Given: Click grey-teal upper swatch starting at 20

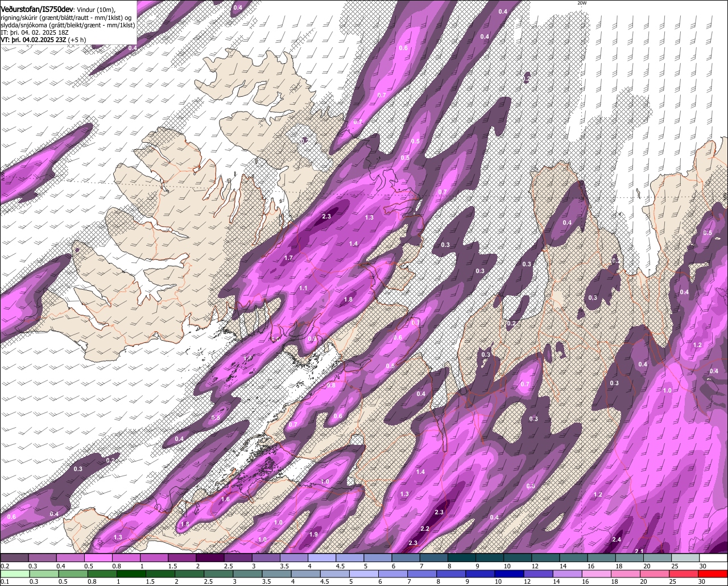Looking at the screenshot, I should 657,558.
